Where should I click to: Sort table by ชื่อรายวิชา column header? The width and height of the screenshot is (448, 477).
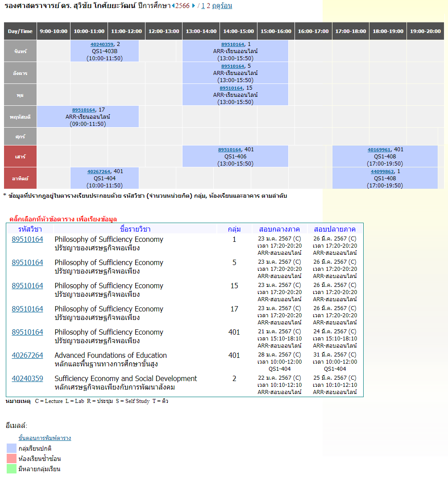135,229
